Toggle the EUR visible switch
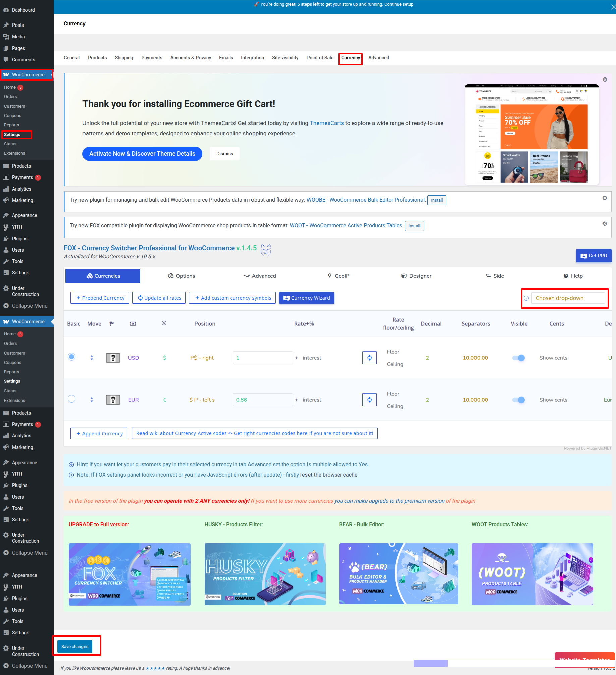Screen dimensions: 616x675 tap(518, 400)
